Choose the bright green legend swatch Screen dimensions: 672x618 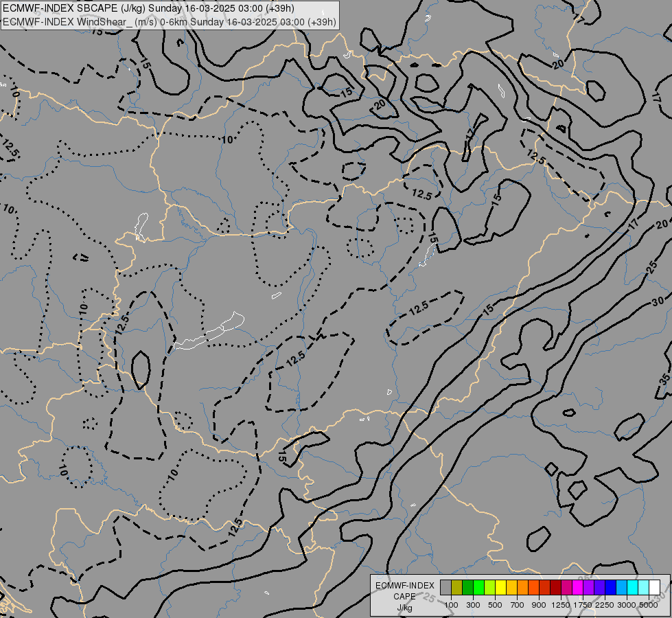pyautogui.click(x=478, y=588)
